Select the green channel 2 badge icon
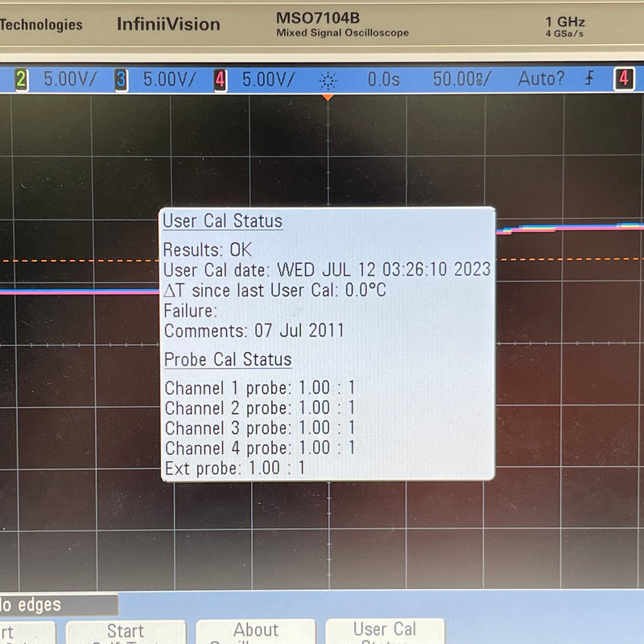Image resolution: width=644 pixels, height=644 pixels. [19, 79]
